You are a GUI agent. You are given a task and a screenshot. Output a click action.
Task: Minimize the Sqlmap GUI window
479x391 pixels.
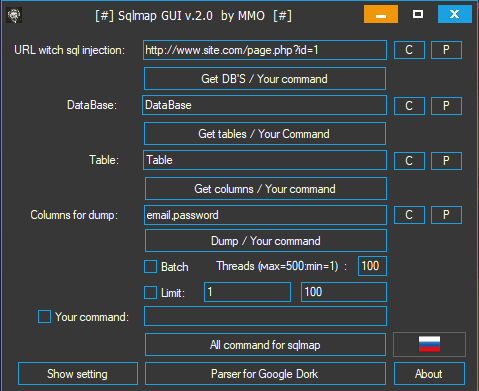click(381, 14)
